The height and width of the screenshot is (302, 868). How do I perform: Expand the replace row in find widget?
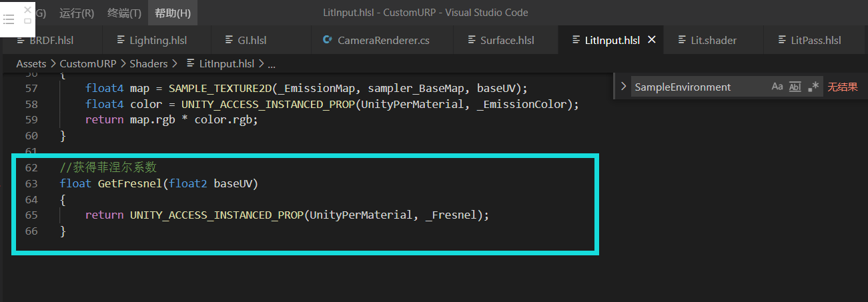[623, 87]
